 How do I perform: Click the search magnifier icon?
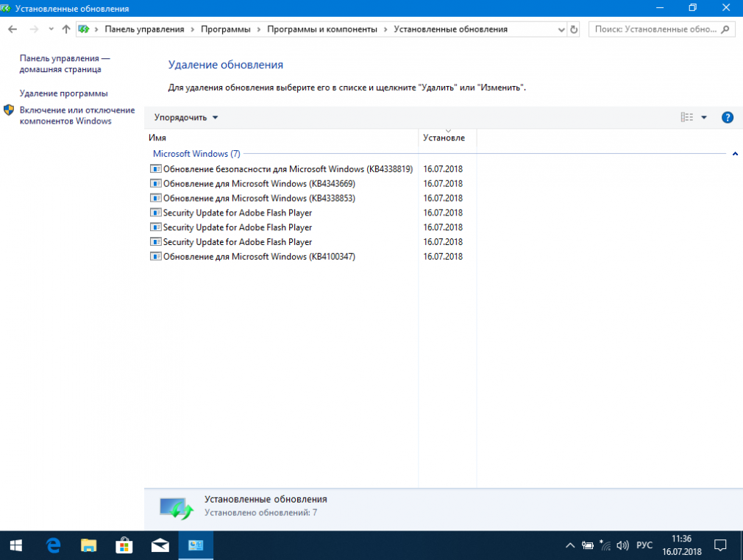pos(725,29)
